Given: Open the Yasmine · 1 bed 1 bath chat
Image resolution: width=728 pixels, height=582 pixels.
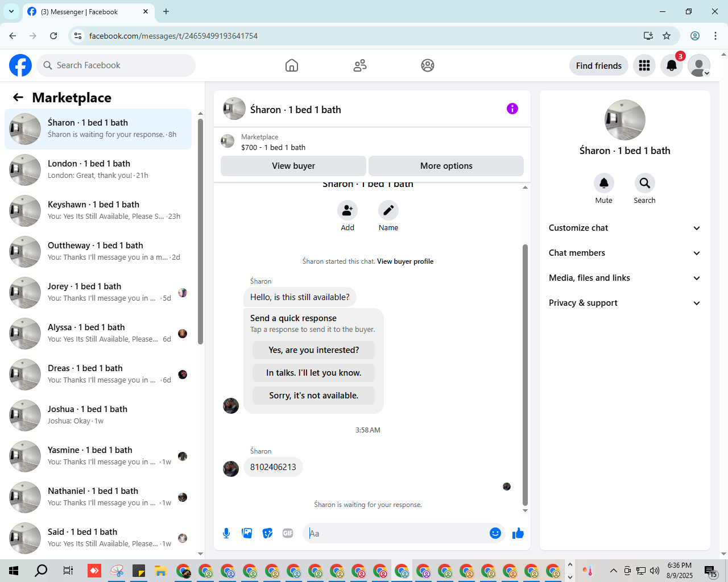Looking at the screenshot, I should coord(98,456).
